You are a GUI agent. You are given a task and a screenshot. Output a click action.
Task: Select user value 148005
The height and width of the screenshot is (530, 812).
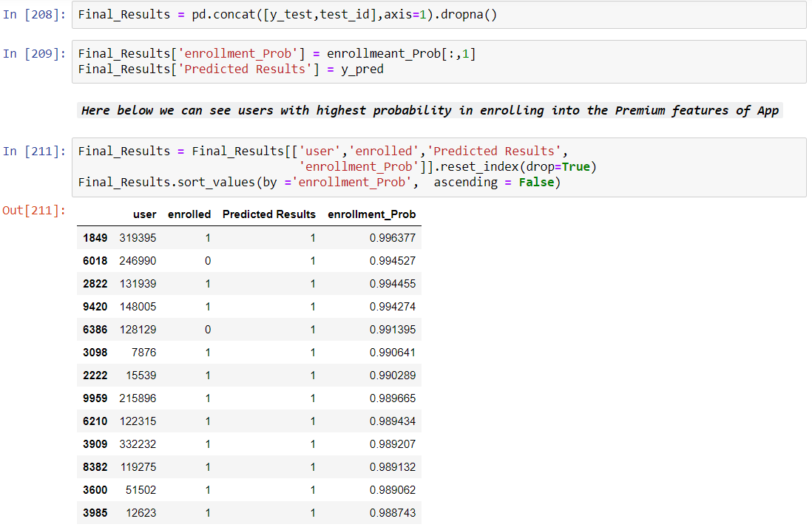138,307
